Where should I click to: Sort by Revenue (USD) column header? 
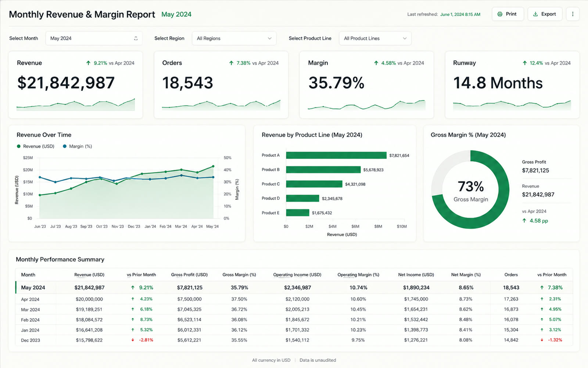tap(89, 275)
